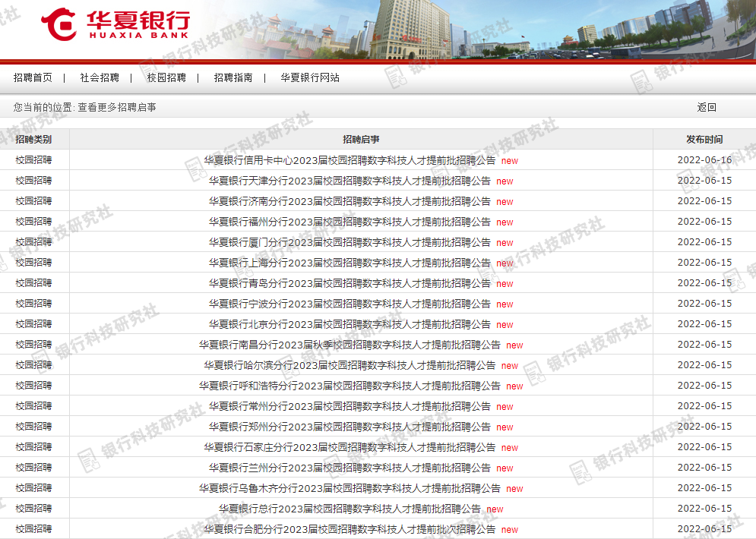Image resolution: width=756 pixels, height=539 pixels.
Task: Open 石家庄分行 recruitment announcement
Action: click(350, 447)
